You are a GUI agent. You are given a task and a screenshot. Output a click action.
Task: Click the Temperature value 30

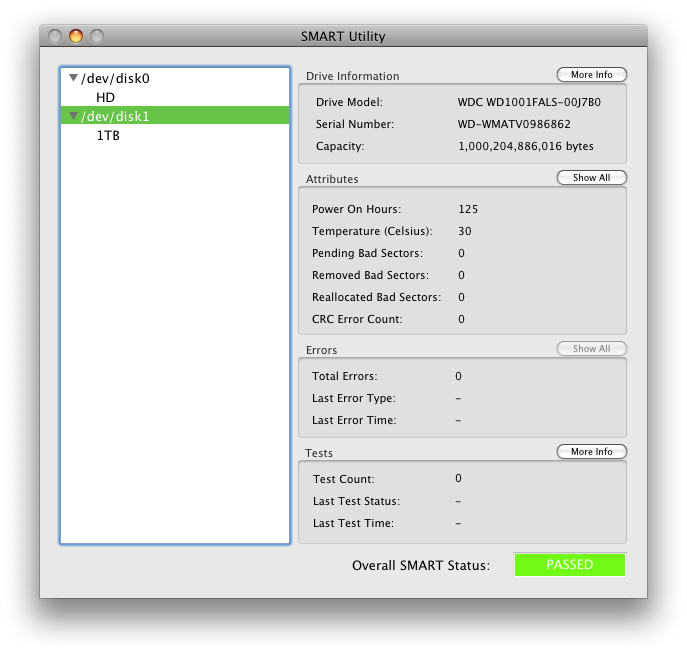464,231
